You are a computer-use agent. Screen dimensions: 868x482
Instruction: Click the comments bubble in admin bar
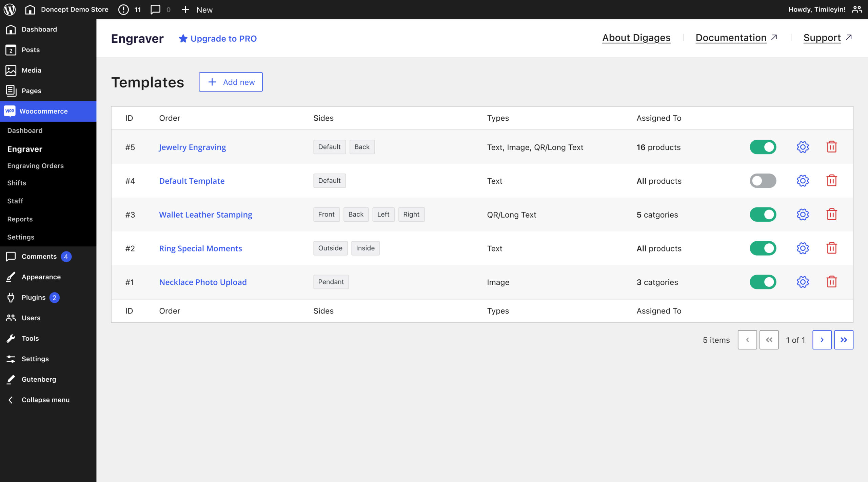pos(156,9)
